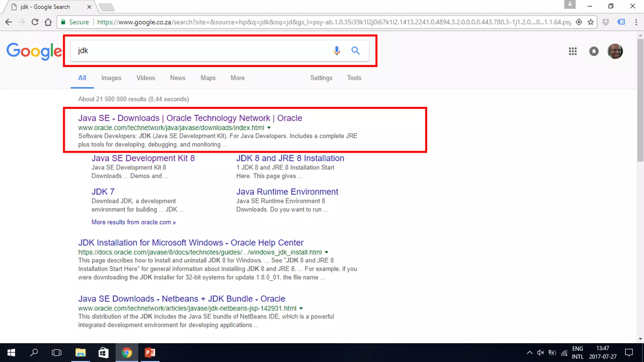This screenshot has height=362, width=644.
Task: Click the browser forward arrow
Action: pos(21,22)
